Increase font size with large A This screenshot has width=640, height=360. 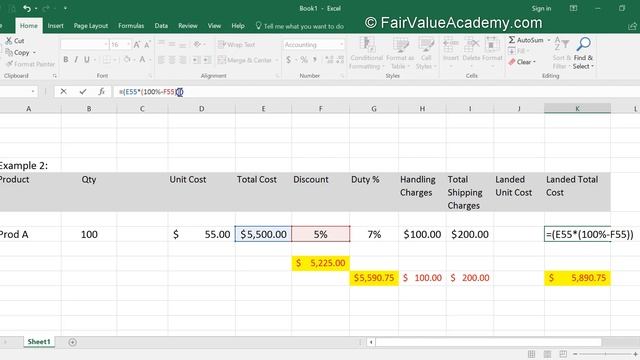[x=137, y=44]
